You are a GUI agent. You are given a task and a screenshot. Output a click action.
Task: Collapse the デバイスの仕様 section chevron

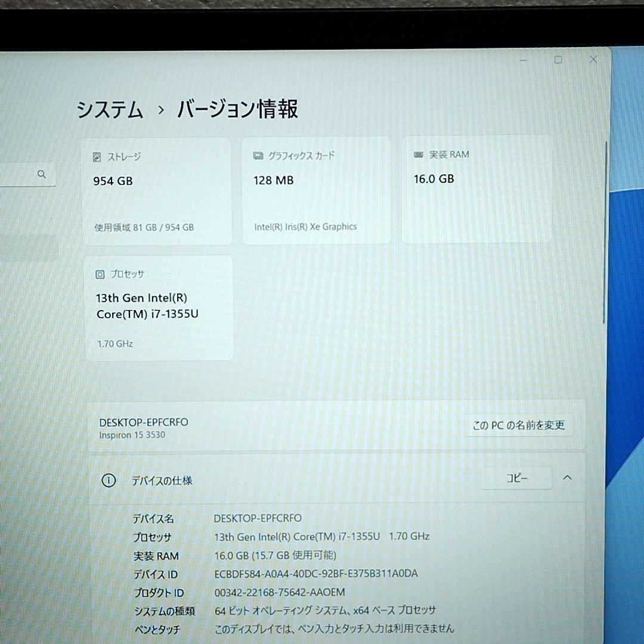coord(568,478)
